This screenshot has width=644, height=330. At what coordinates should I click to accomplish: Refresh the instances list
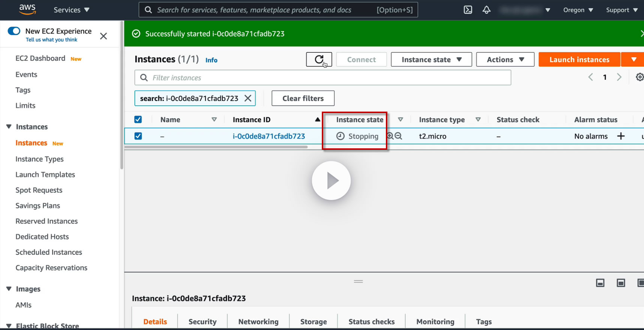click(319, 60)
